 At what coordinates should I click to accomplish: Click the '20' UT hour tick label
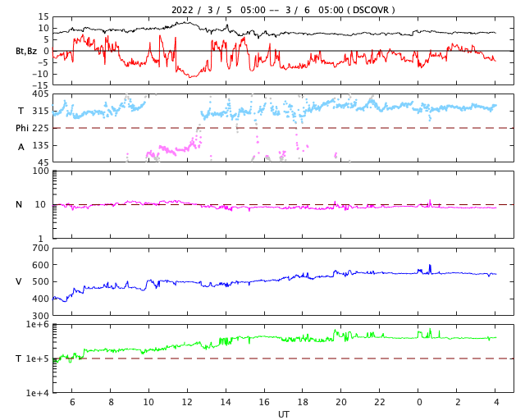341,402
